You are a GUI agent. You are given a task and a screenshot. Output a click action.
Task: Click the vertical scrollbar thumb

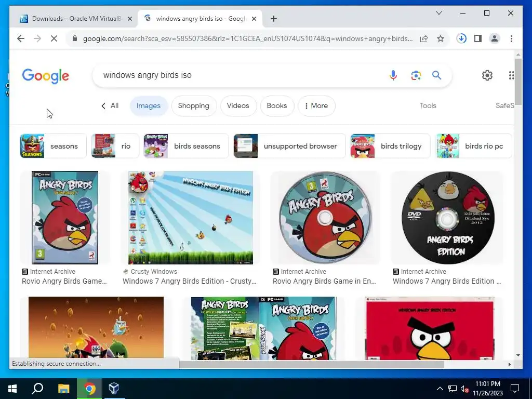coord(518,82)
